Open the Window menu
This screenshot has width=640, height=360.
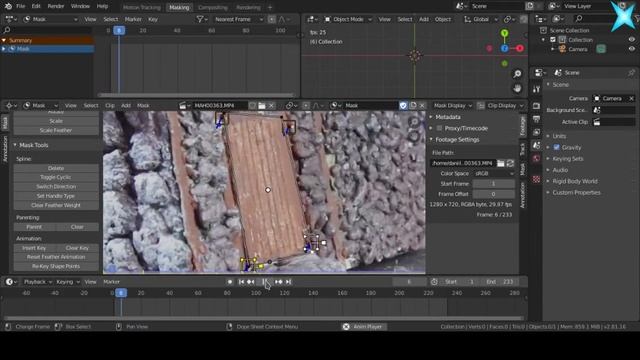[80, 7]
